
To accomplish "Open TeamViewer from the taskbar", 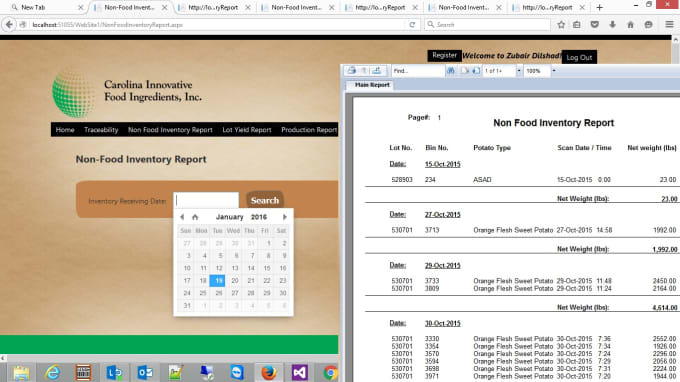I will click(237, 372).
